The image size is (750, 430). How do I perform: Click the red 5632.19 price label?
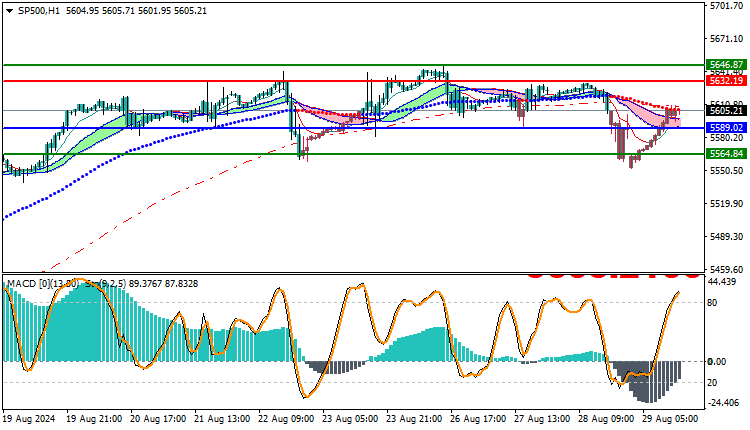726,81
